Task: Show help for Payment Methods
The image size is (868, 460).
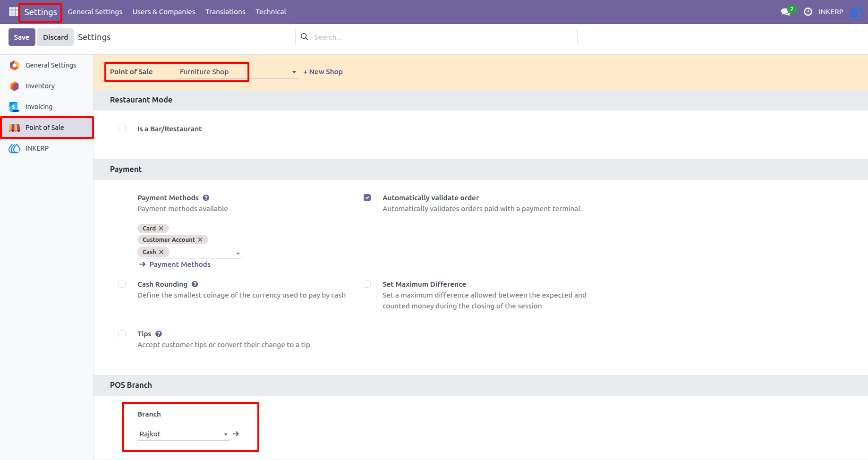Action: coord(206,198)
